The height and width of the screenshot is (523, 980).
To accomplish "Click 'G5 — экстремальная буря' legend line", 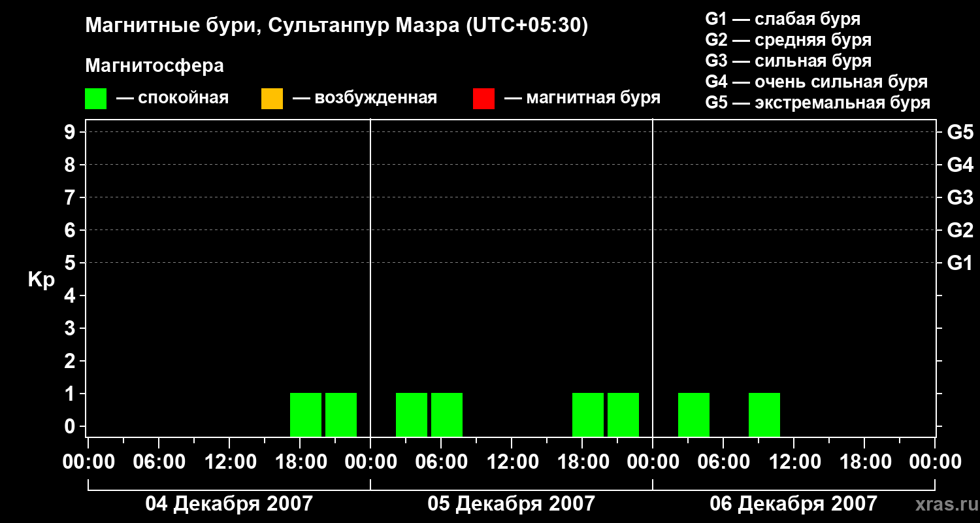I will tap(817, 103).
